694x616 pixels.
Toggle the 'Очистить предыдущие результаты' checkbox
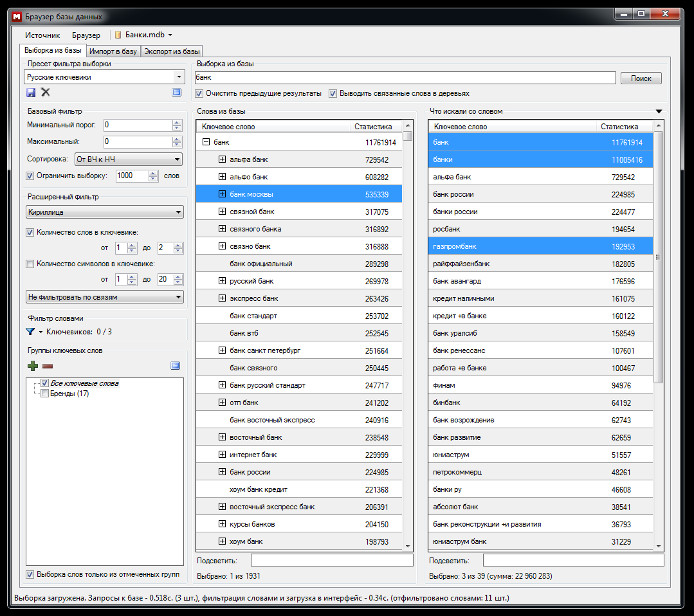[x=199, y=93]
